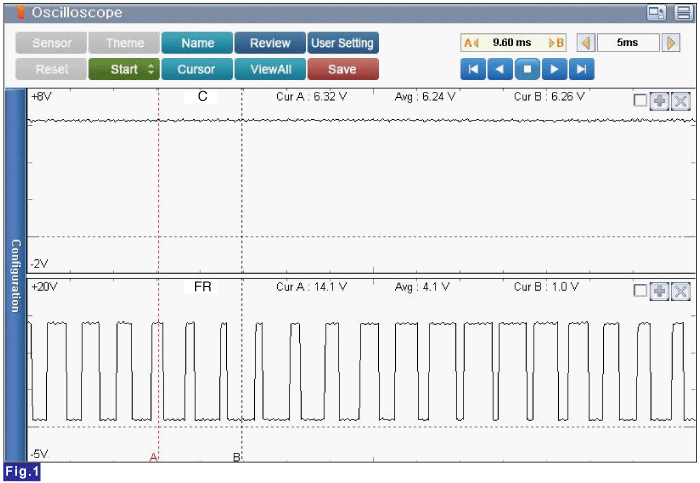The height and width of the screenshot is (483, 700).
Task: Click ViewAll to show the full waveform
Action: [270, 69]
